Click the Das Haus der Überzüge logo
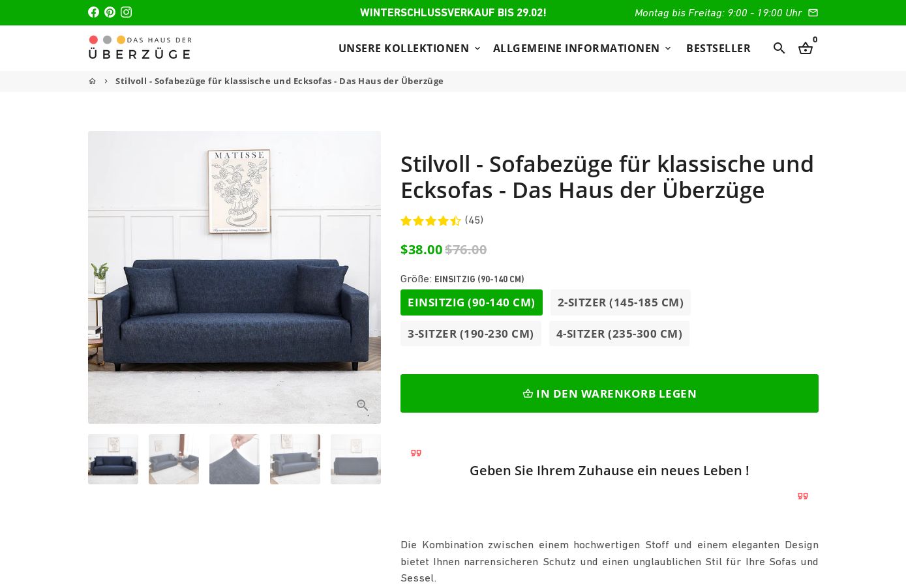Image resolution: width=906 pixels, height=588 pixels. (140, 48)
